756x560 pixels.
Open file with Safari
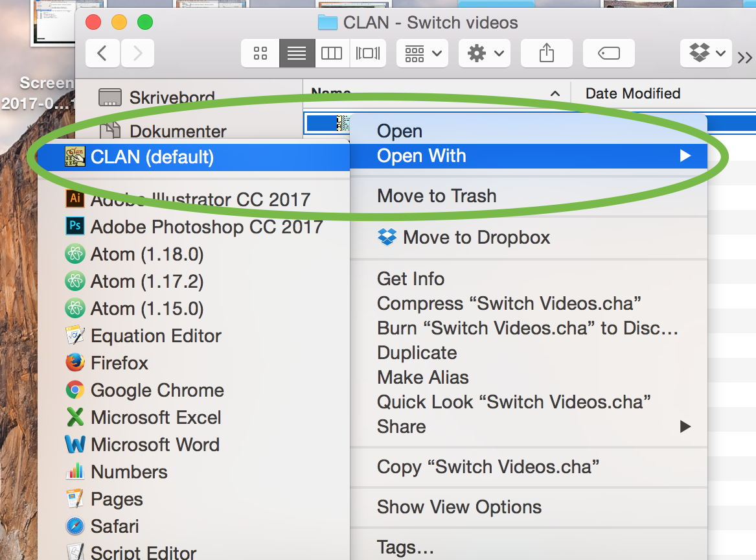click(194, 526)
